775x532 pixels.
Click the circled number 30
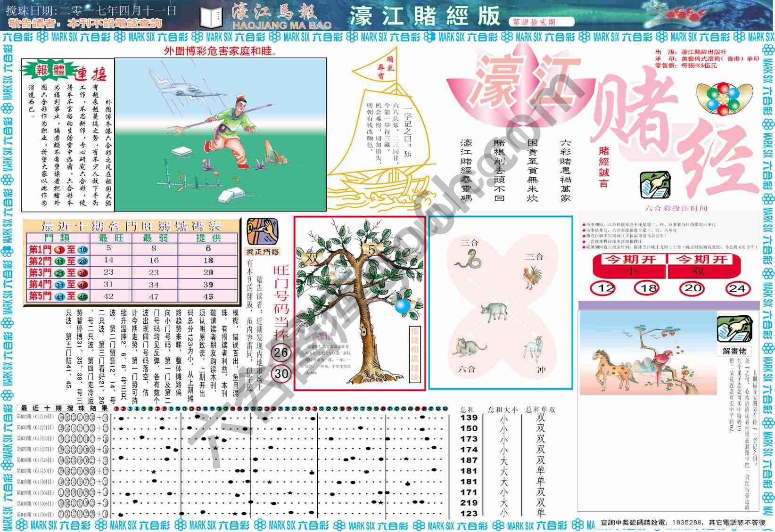(x=281, y=374)
